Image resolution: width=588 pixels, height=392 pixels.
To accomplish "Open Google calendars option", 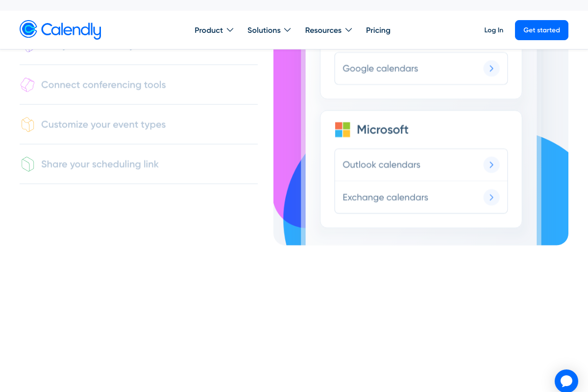I will pyautogui.click(x=421, y=69).
